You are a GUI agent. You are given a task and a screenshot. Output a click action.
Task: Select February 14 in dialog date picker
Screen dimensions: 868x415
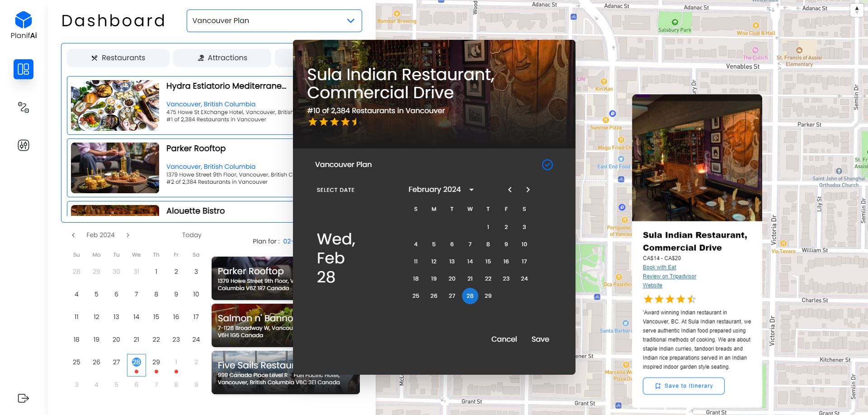point(470,262)
